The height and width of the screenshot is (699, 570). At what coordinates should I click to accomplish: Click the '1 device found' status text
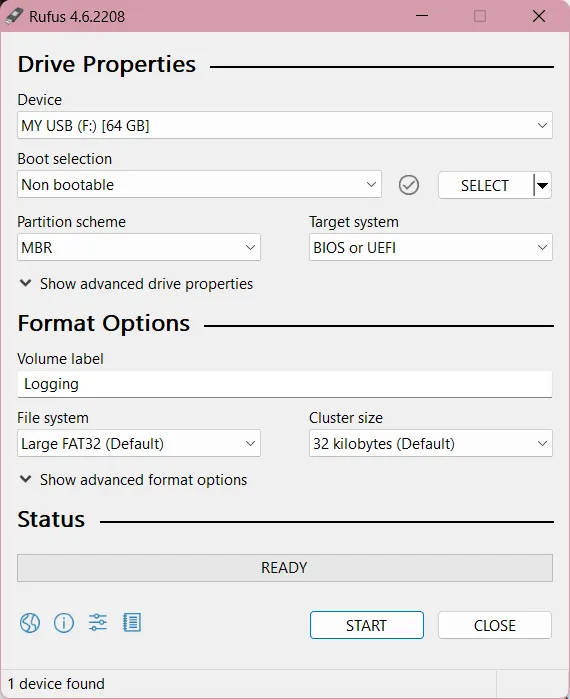[56, 684]
